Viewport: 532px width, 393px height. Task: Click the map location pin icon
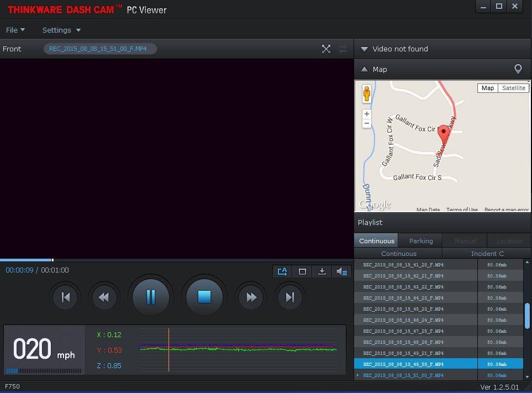pos(518,69)
